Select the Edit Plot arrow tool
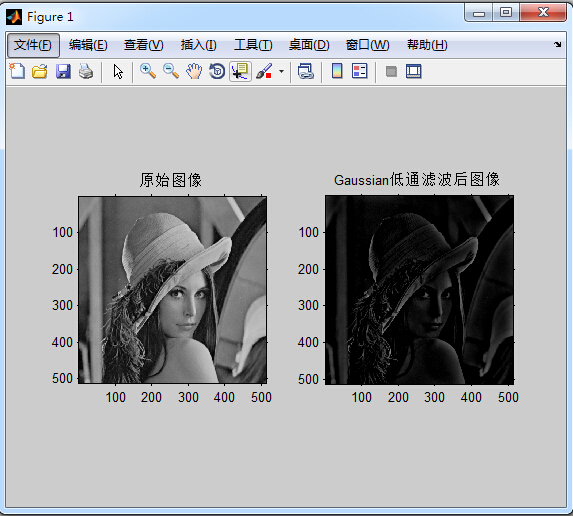Viewport: 573px width, 516px height. point(118,72)
